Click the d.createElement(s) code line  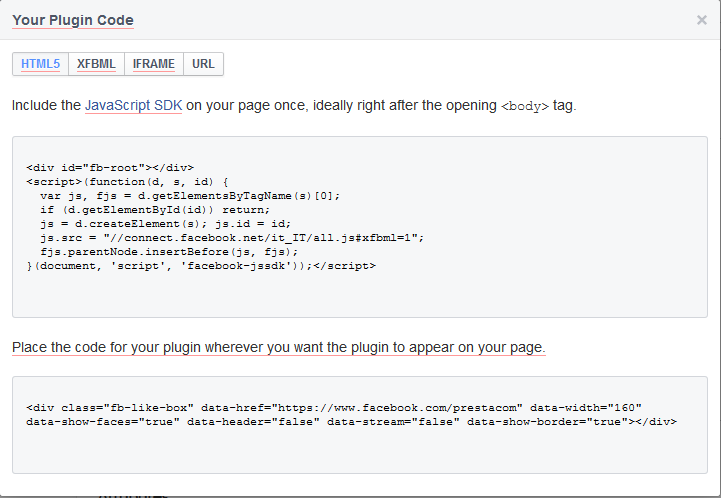coord(166,224)
